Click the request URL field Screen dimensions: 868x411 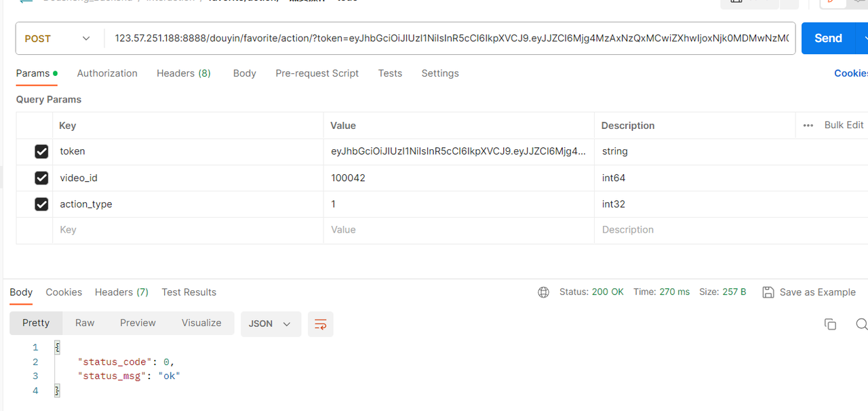(450, 39)
